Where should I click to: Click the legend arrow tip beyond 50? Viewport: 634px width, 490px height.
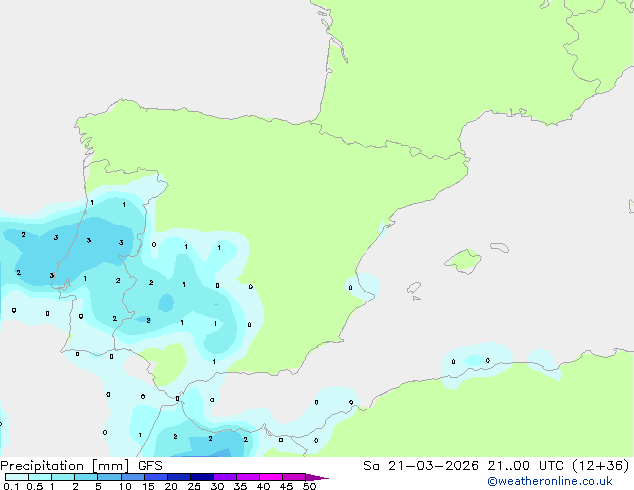(x=317, y=477)
